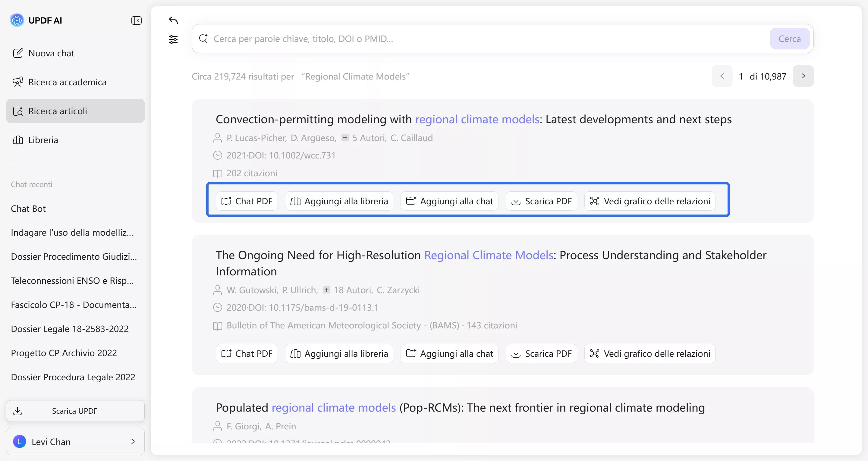Go to the next results page
The image size is (868, 461).
(x=803, y=76)
